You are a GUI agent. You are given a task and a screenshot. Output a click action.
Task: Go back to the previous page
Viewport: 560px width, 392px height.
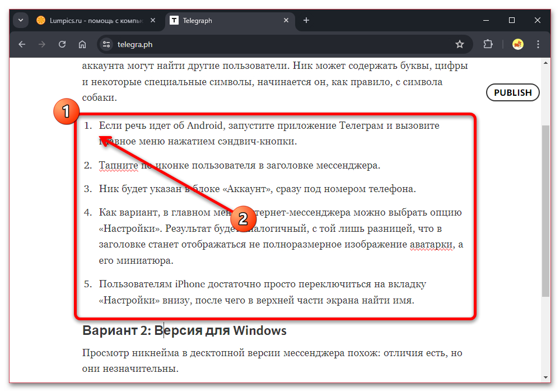[22, 44]
